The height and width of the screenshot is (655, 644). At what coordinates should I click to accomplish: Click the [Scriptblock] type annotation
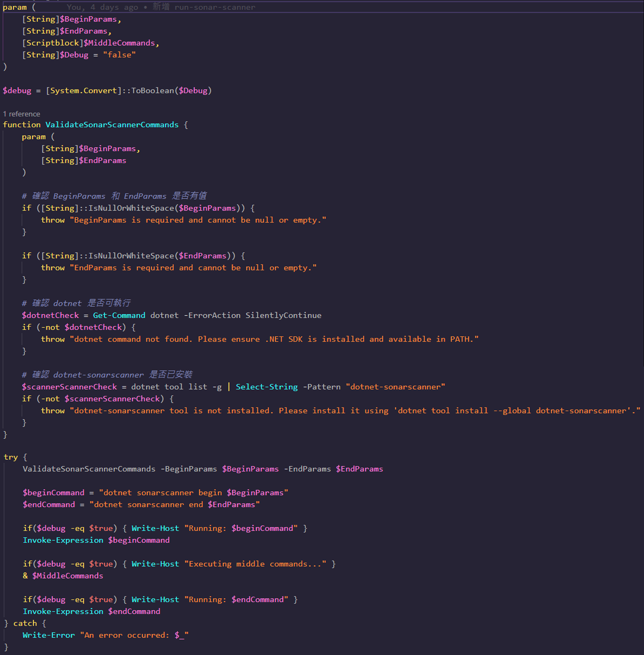52,43
